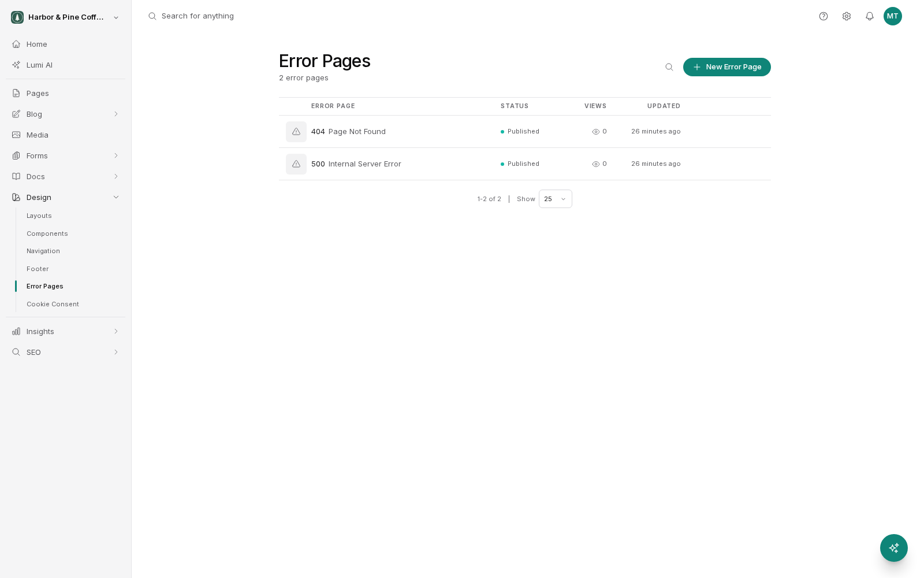Screen dimensions: 924x578
Task: Expand the Forms section chevron
Action: [x=116, y=155]
